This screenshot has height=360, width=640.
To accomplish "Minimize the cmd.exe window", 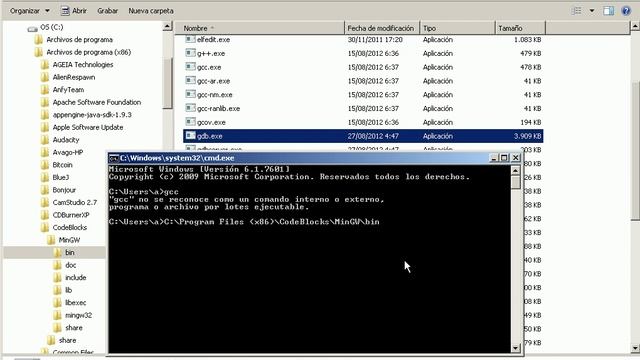I will pyautogui.click(x=493, y=158).
